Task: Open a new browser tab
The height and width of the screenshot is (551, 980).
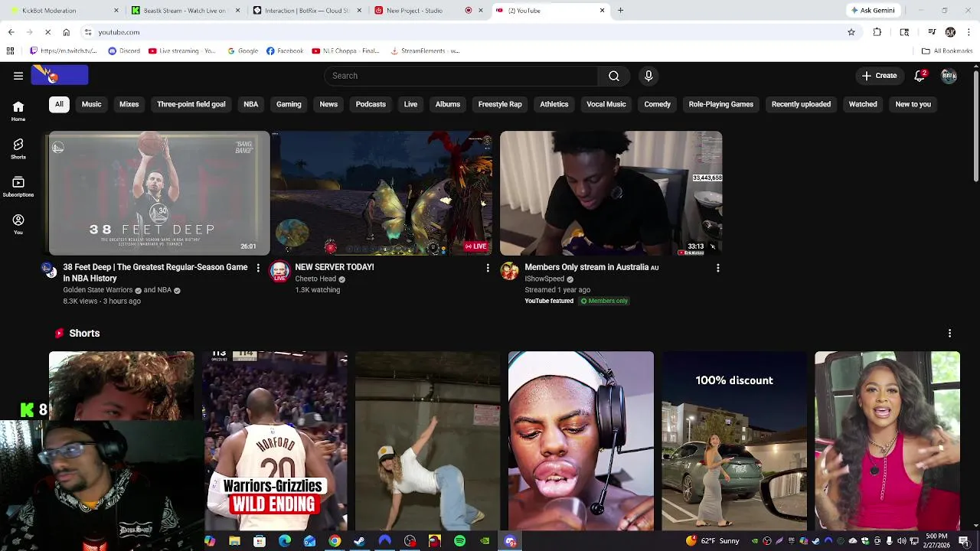Action: pyautogui.click(x=620, y=11)
